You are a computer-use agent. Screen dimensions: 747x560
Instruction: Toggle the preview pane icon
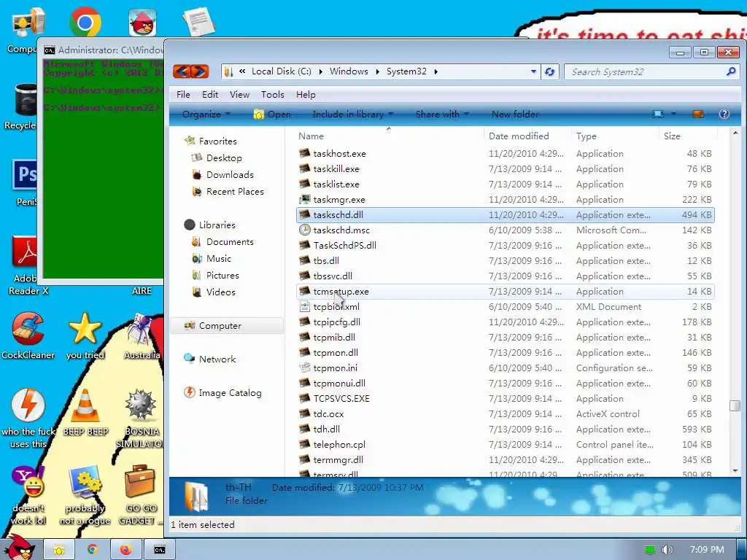click(x=698, y=114)
